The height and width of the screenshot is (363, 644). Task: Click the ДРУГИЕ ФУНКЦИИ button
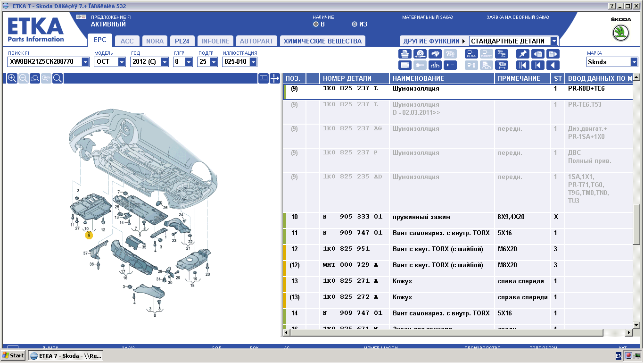(434, 41)
